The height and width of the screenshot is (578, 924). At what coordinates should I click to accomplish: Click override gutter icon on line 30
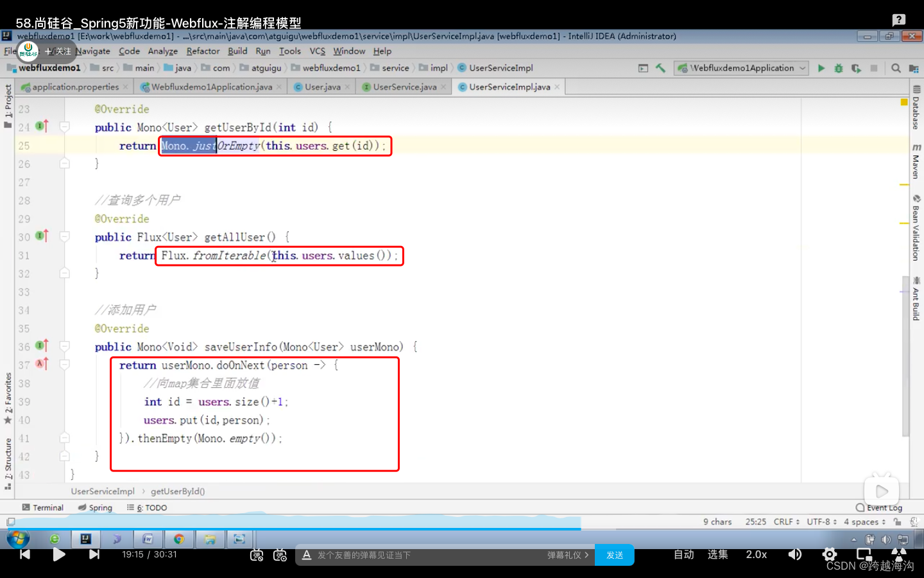pyautogui.click(x=42, y=236)
